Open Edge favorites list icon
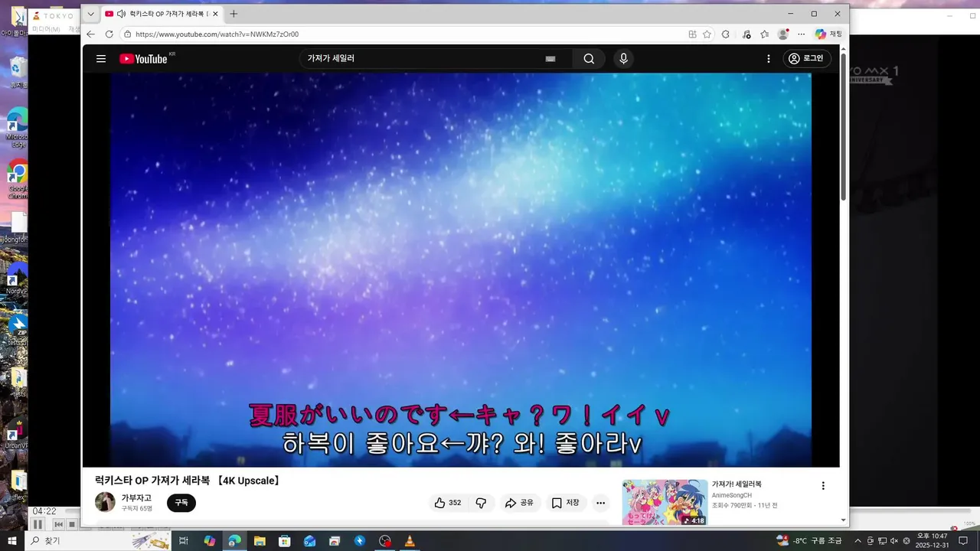 coord(764,34)
